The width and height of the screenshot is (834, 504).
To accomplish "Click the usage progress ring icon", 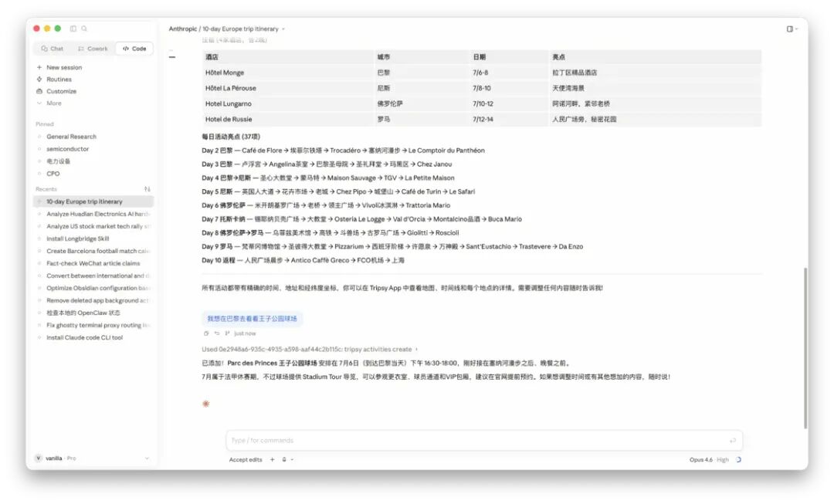I will (x=738, y=460).
